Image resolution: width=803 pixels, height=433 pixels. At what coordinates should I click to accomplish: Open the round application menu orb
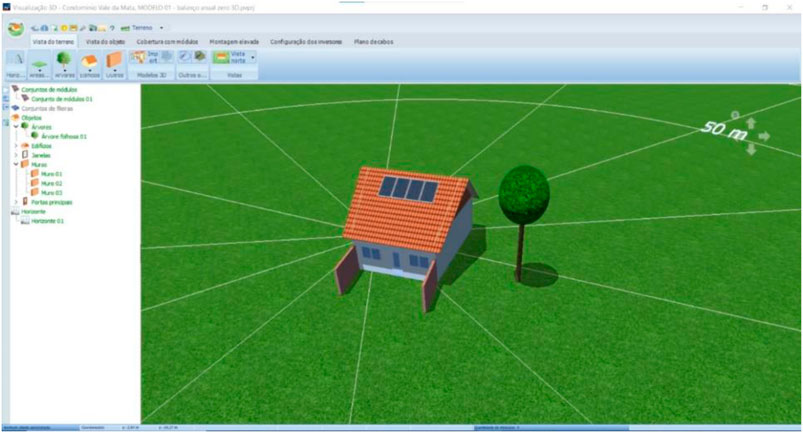[x=15, y=29]
